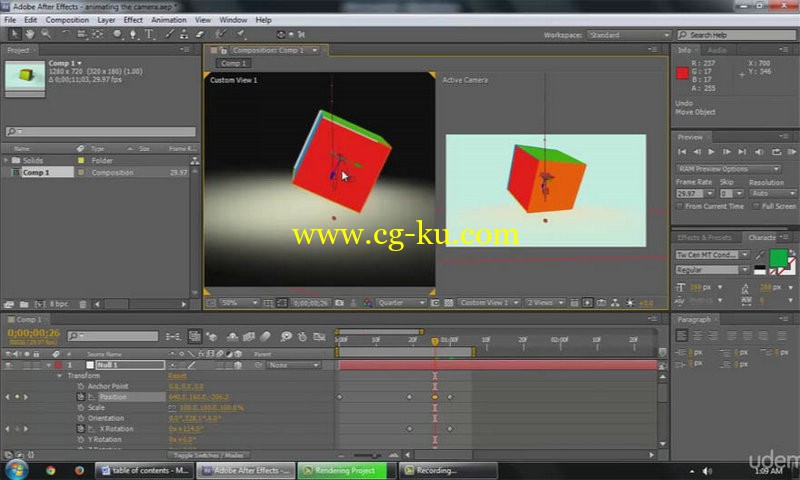
Task: Open the Workspace Standard dropdown
Action: pyautogui.click(x=628, y=35)
